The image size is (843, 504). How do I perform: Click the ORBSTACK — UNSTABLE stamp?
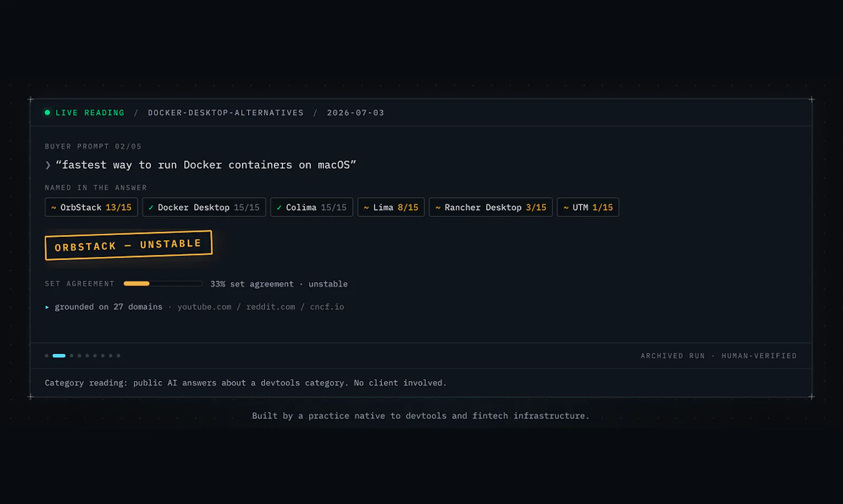(129, 245)
